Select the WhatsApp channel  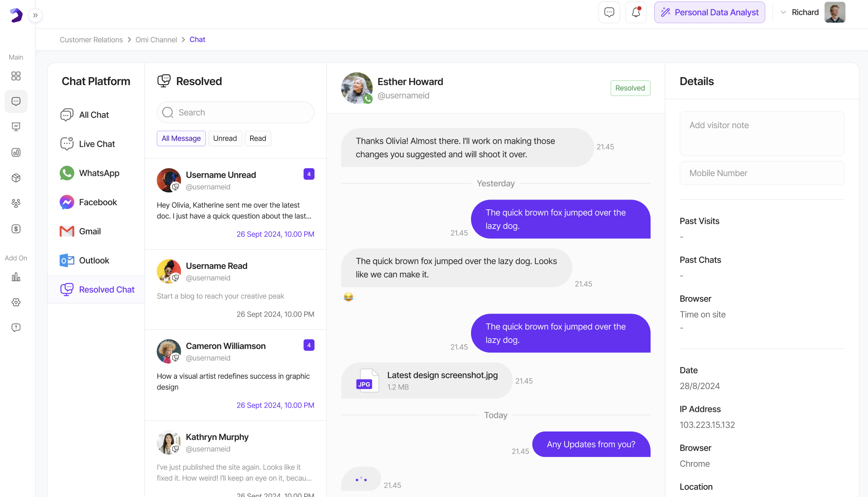[x=99, y=173]
